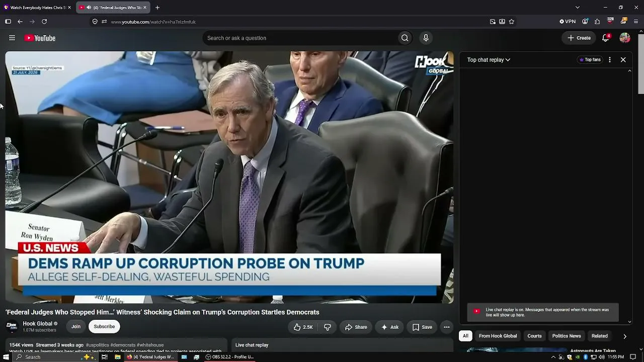This screenshot has height=362, width=644.
Task: Save the video to a playlist
Action: (422, 327)
